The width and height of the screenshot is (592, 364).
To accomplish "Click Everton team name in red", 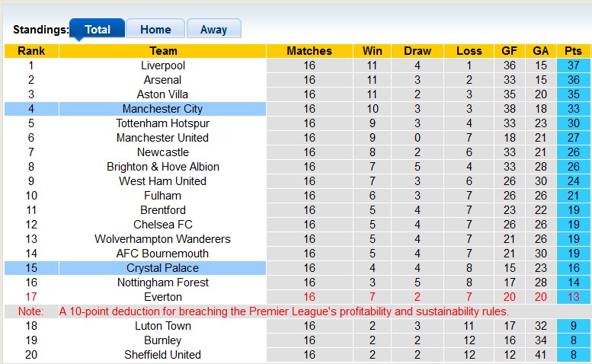I will click(162, 297).
